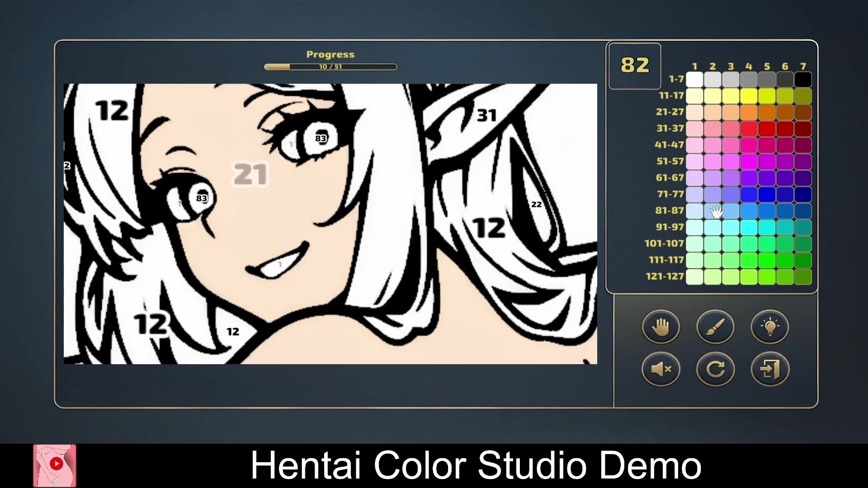Select the paintbrush tool button
Image resolution: width=868 pixels, height=488 pixels.
pyautogui.click(x=715, y=326)
